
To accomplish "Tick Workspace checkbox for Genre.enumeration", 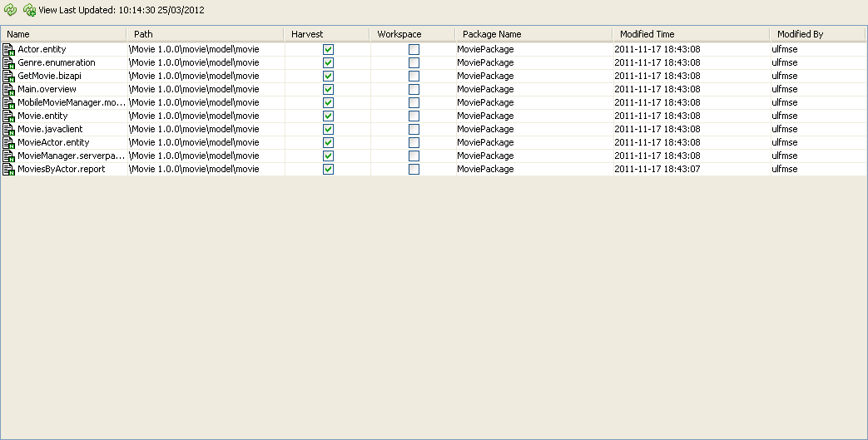I will click(x=414, y=63).
